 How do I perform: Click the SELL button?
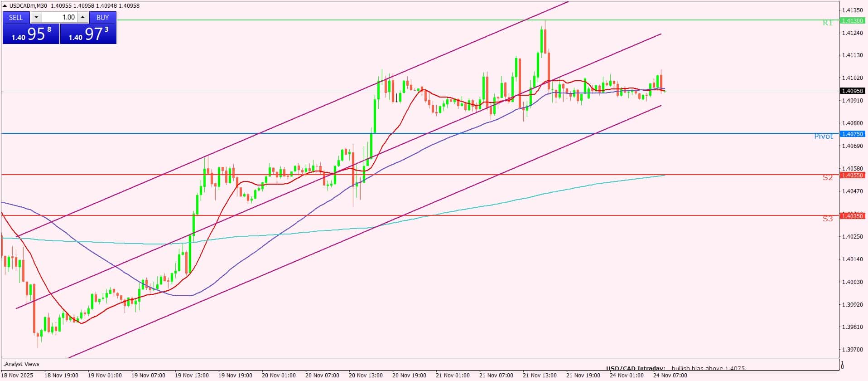16,17
